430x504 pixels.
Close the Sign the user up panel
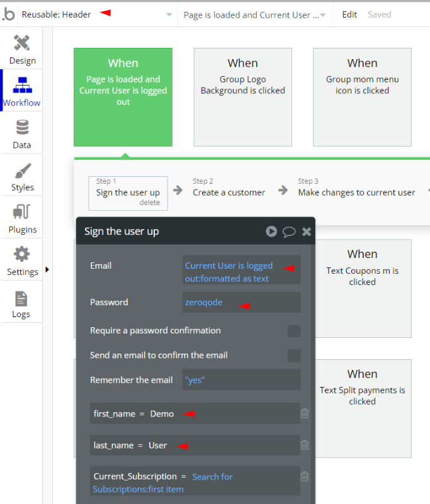307,232
